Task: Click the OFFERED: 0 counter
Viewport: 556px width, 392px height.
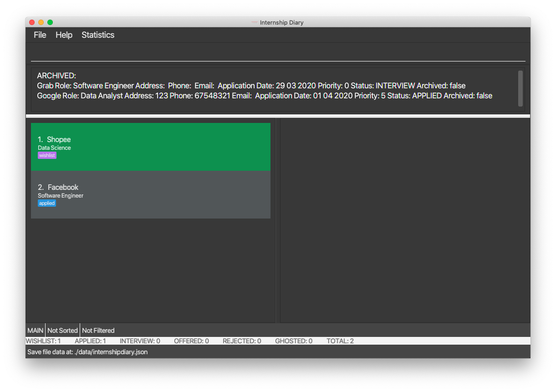Action: (x=191, y=341)
